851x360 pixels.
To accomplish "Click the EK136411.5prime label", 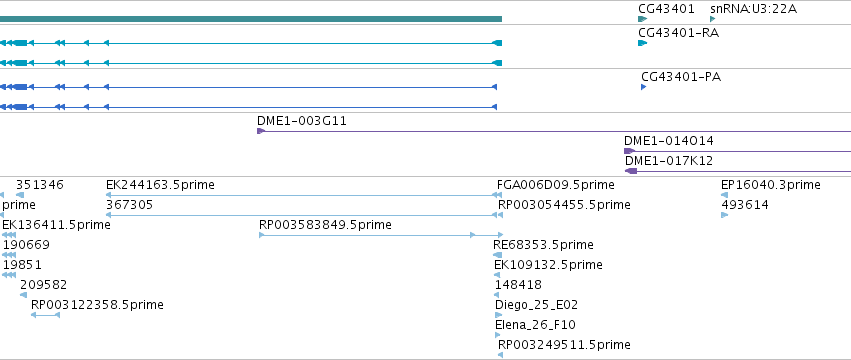I will [56, 225].
